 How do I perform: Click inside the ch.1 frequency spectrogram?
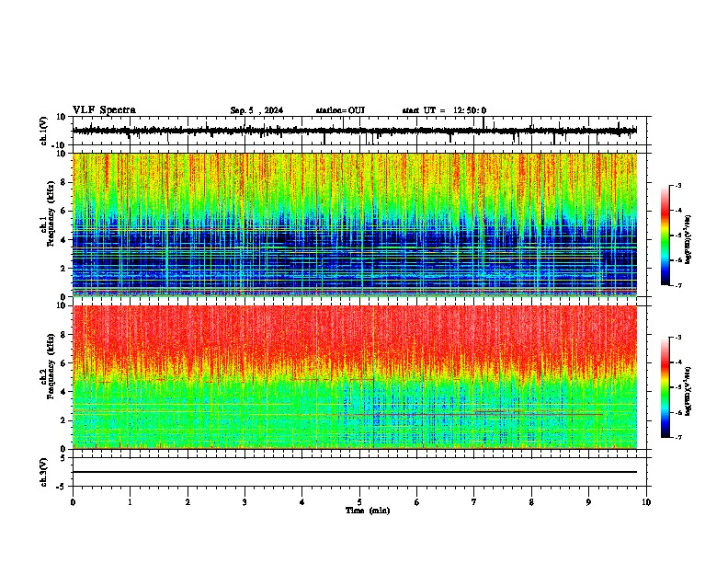[x=355, y=224]
